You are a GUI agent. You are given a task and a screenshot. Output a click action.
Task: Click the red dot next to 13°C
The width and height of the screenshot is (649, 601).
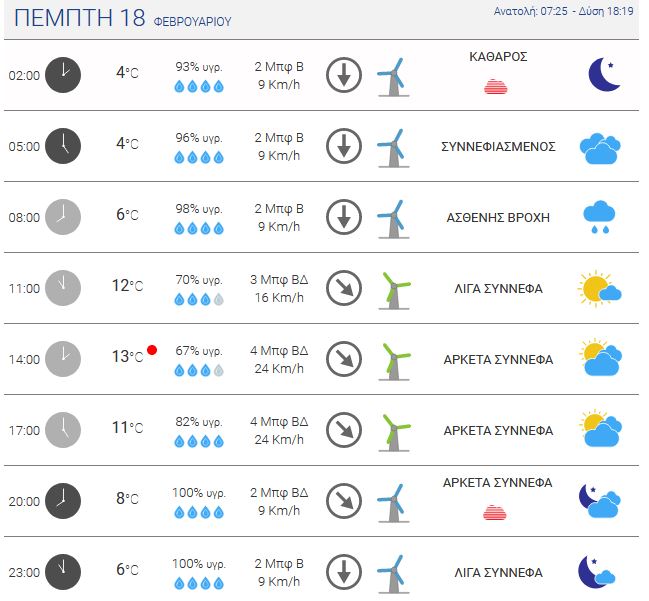pyautogui.click(x=152, y=350)
